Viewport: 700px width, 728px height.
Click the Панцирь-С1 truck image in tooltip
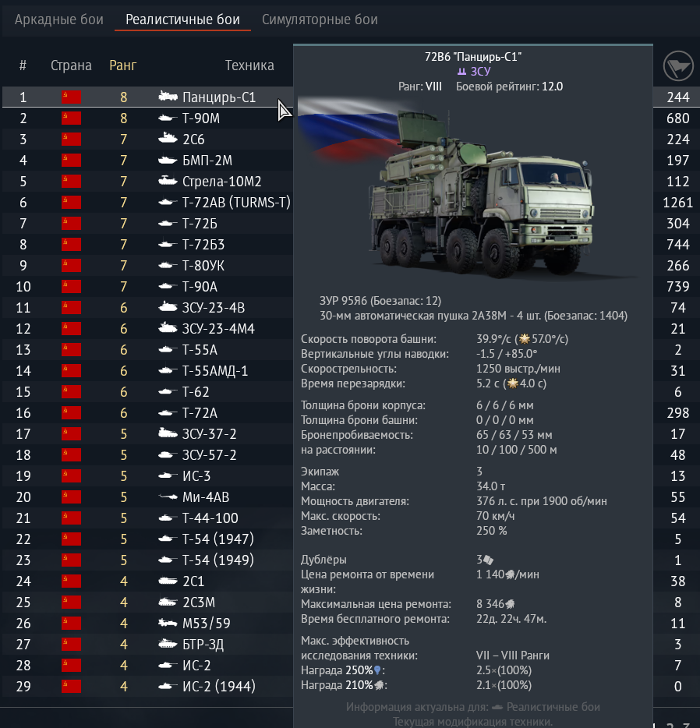pyautogui.click(x=481, y=194)
